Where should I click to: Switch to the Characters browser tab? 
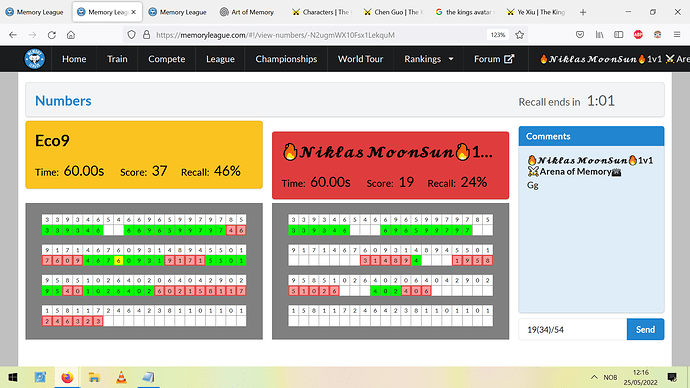[x=321, y=12]
